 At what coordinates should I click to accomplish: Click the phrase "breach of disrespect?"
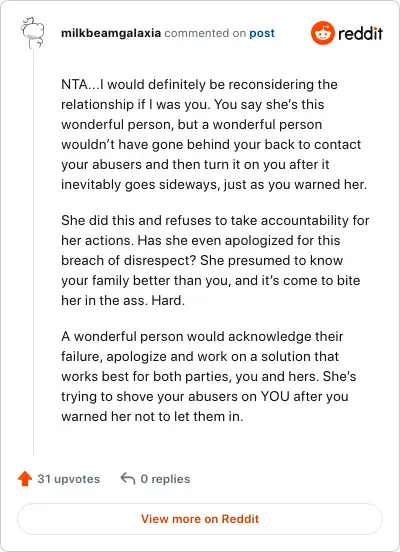pyautogui.click(x=129, y=261)
